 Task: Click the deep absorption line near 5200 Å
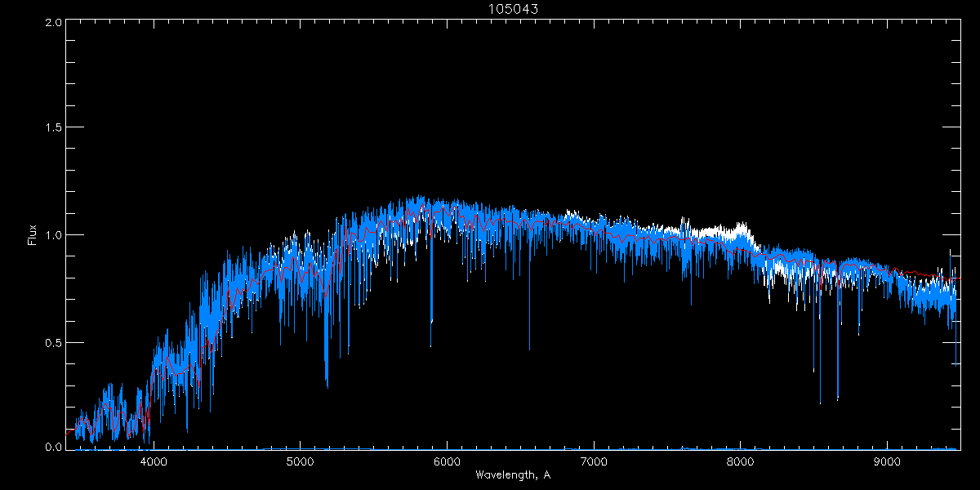tap(327, 382)
